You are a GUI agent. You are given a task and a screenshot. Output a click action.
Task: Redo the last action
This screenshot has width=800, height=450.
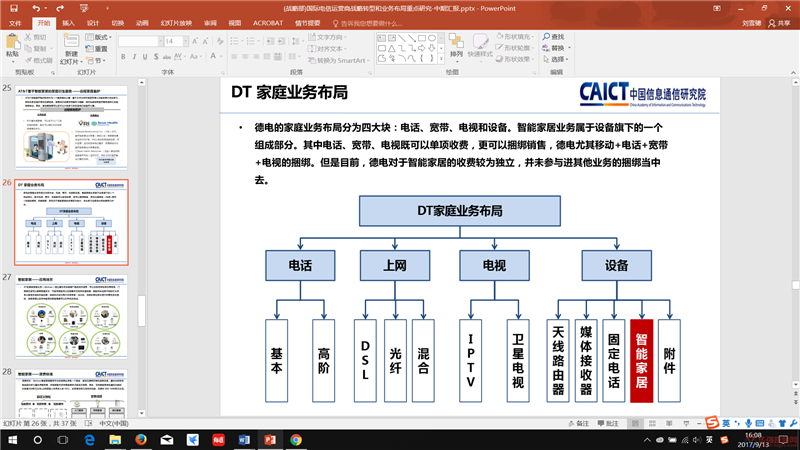(x=60, y=8)
